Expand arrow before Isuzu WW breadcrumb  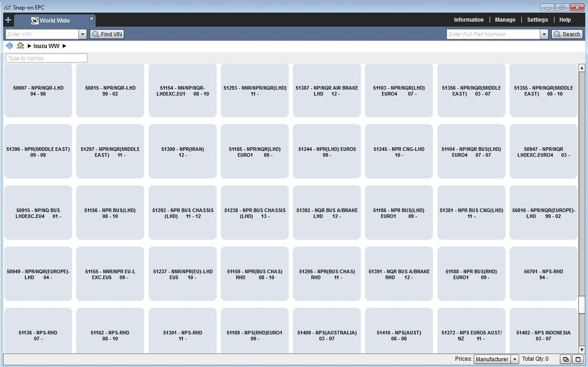coord(29,46)
